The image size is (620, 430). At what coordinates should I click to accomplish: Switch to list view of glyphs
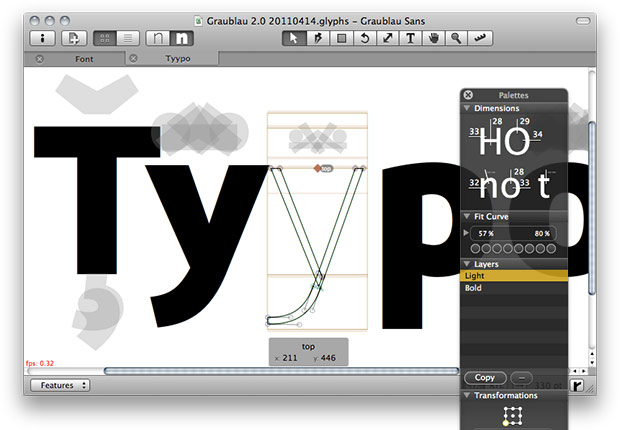(128, 38)
